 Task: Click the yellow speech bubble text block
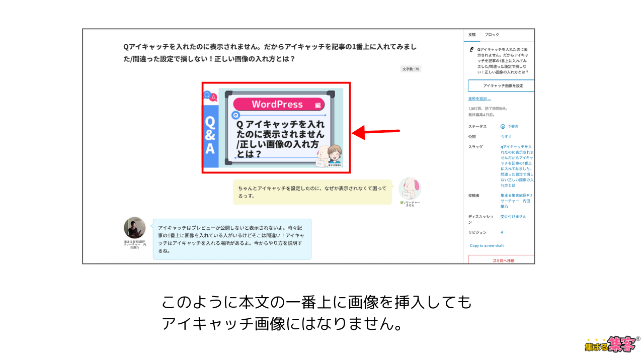pyautogui.click(x=312, y=192)
